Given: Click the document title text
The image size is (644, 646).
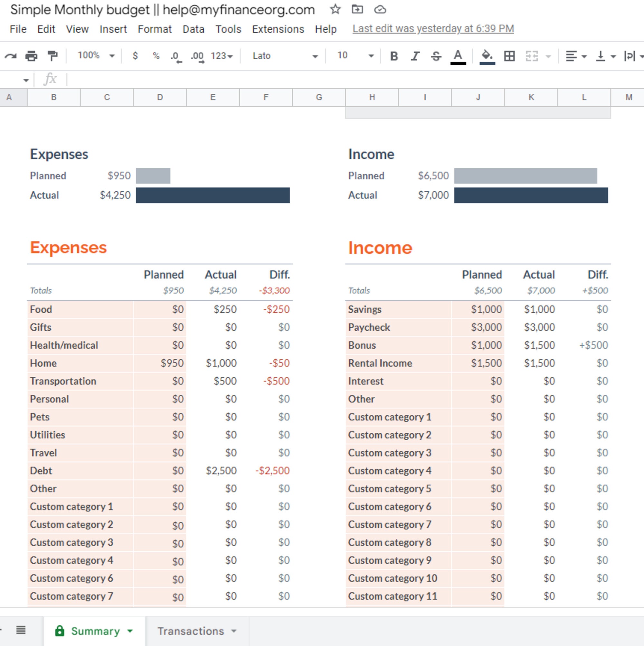Looking at the screenshot, I should click(x=163, y=10).
